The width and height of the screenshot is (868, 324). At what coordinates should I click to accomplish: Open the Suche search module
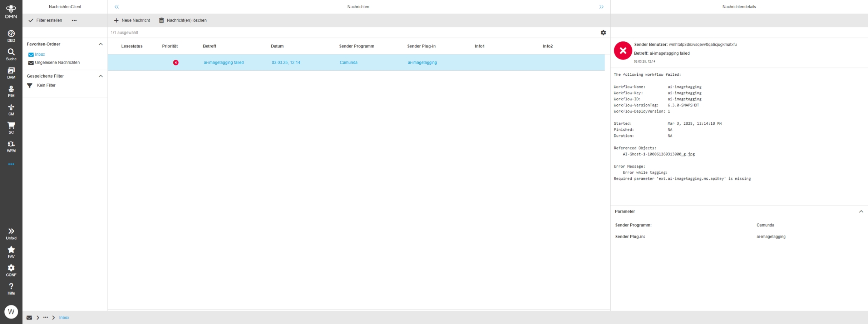pyautogui.click(x=11, y=55)
